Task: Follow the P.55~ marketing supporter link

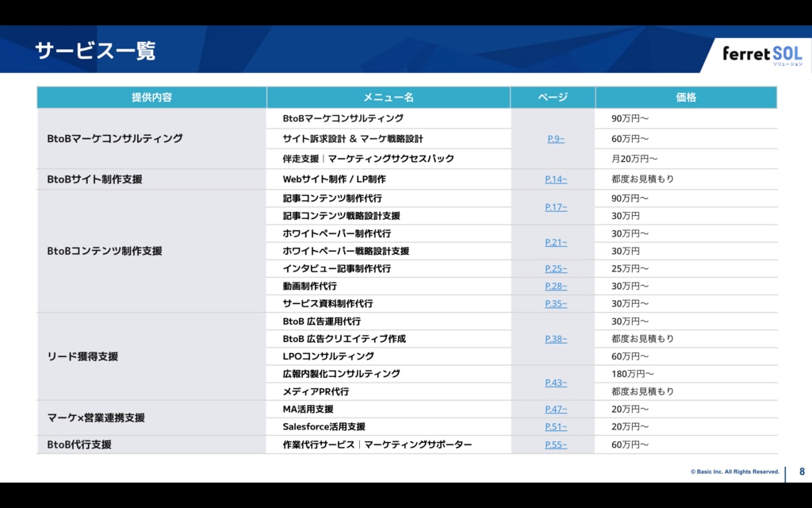Action: 556,445
